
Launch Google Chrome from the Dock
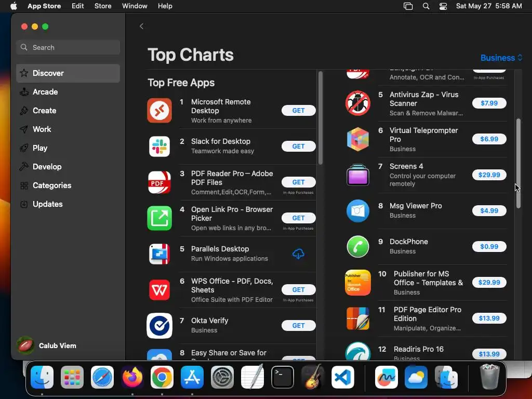(x=162, y=377)
